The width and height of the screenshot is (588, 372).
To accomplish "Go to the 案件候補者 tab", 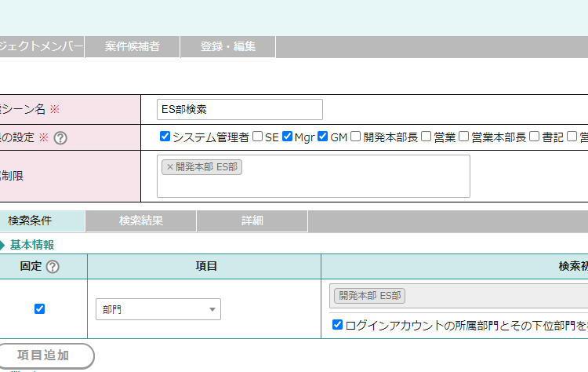I will pos(132,46).
